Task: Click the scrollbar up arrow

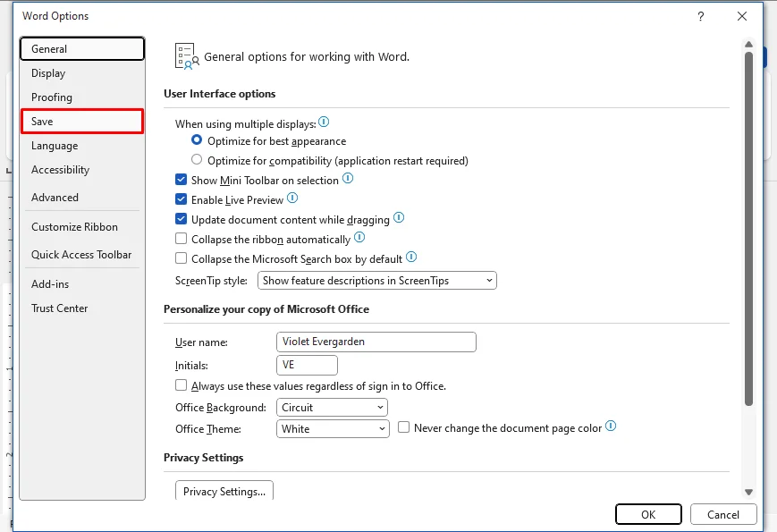Action: pos(748,45)
